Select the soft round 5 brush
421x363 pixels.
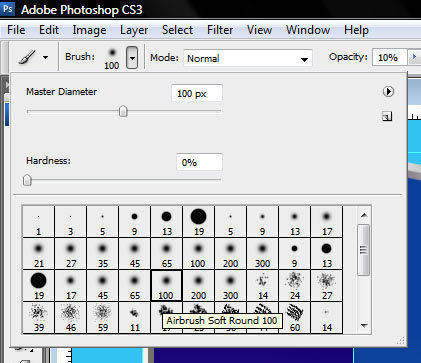231,222
